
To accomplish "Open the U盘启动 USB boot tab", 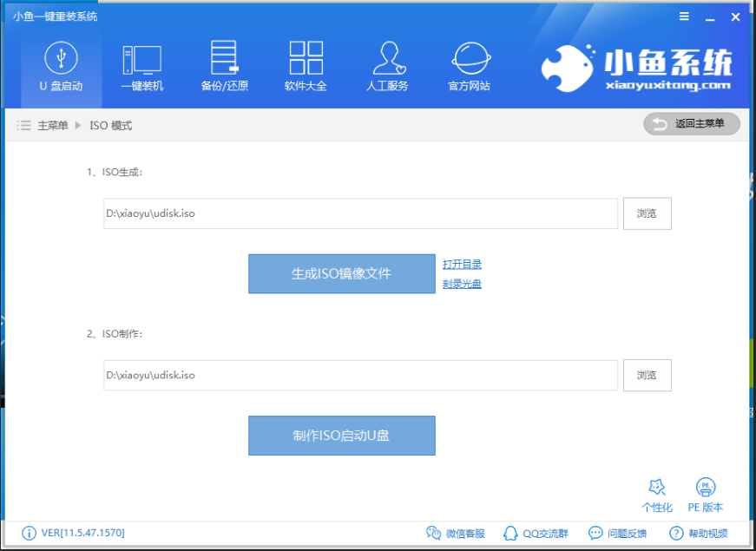I will (62, 68).
